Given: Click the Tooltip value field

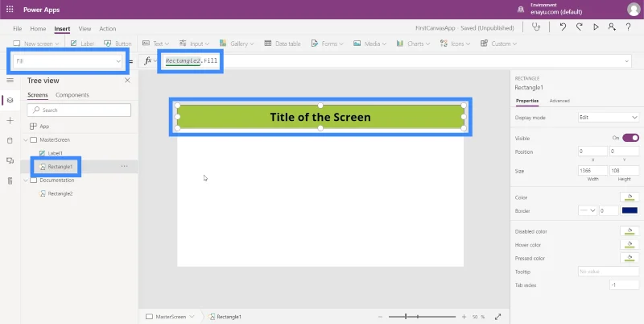Looking at the screenshot, I should pyautogui.click(x=609, y=272).
